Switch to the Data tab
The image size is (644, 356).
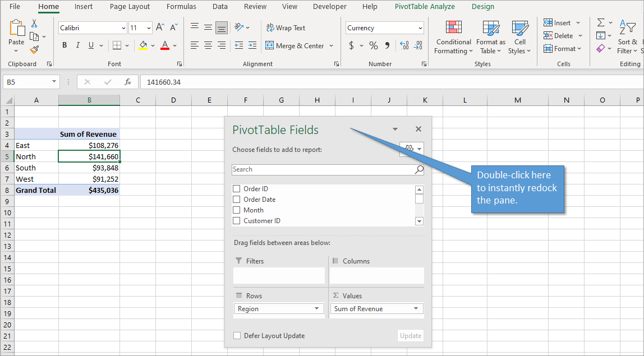220,7
